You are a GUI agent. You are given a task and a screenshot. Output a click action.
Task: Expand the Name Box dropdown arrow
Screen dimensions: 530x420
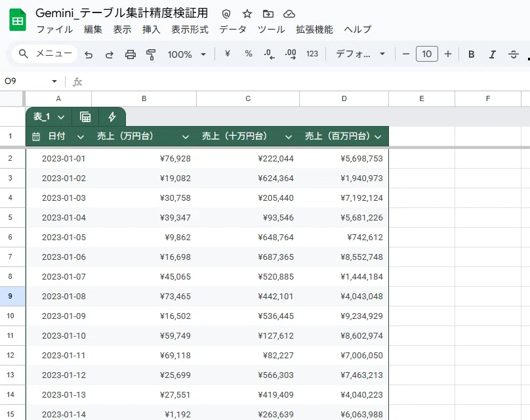54,81
